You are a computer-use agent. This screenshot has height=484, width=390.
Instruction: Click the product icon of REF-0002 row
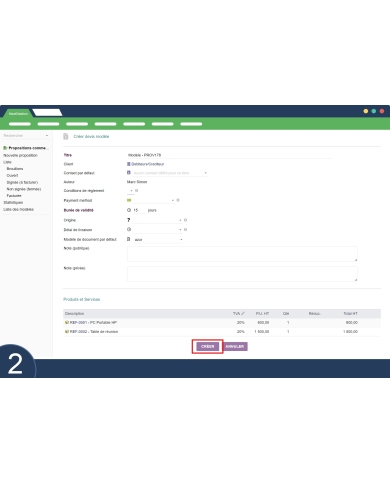pyautogui.click(x=67, y=332)
